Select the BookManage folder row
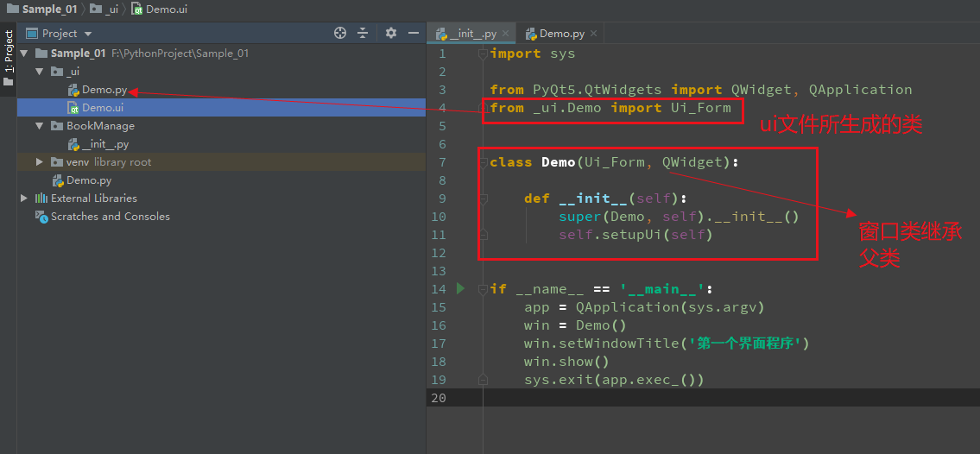 tap(221, 125)
